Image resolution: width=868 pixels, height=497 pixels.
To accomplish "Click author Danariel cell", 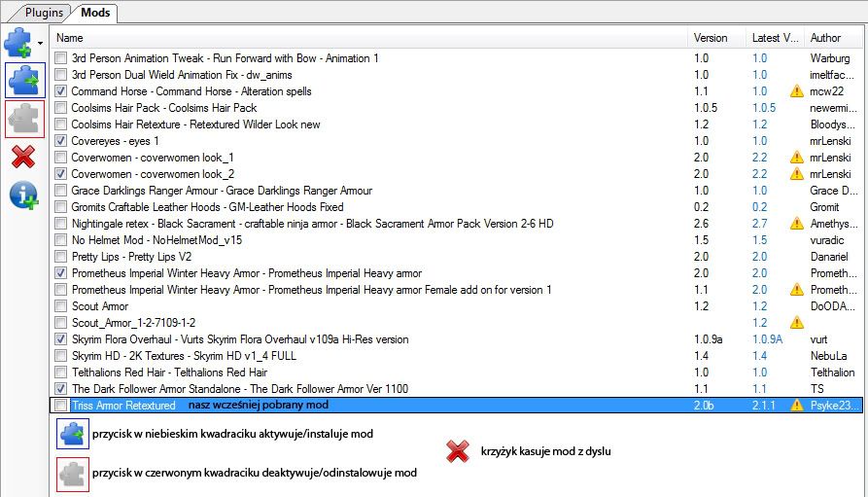I will tap(829, 257).
